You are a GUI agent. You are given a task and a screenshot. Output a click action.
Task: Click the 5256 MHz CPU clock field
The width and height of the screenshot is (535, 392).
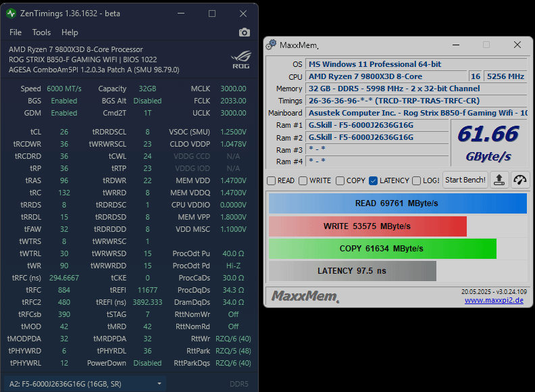(x=506, y=76)
